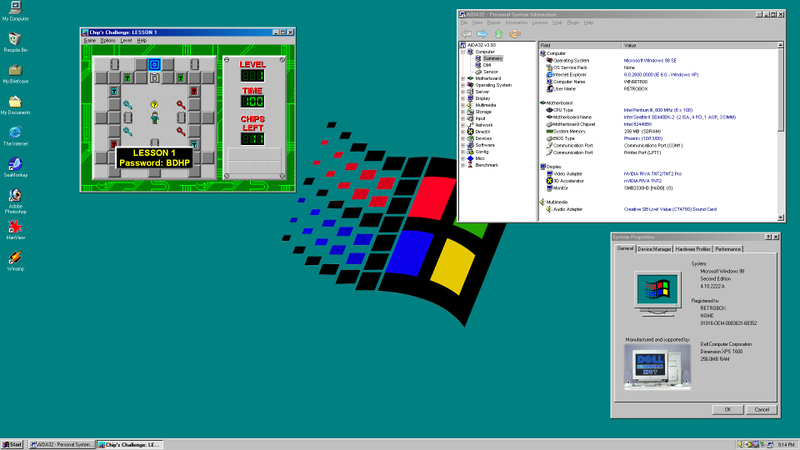Open the Game menu in Chip's Challenge
Image resolution: width=800 pixels, height=450 pixels.
90,40
